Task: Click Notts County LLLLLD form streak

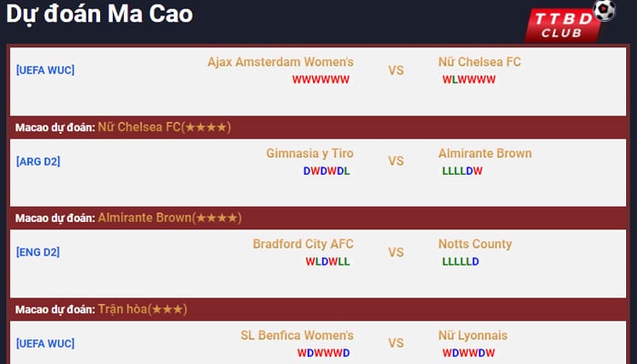Action: [460, 262]
